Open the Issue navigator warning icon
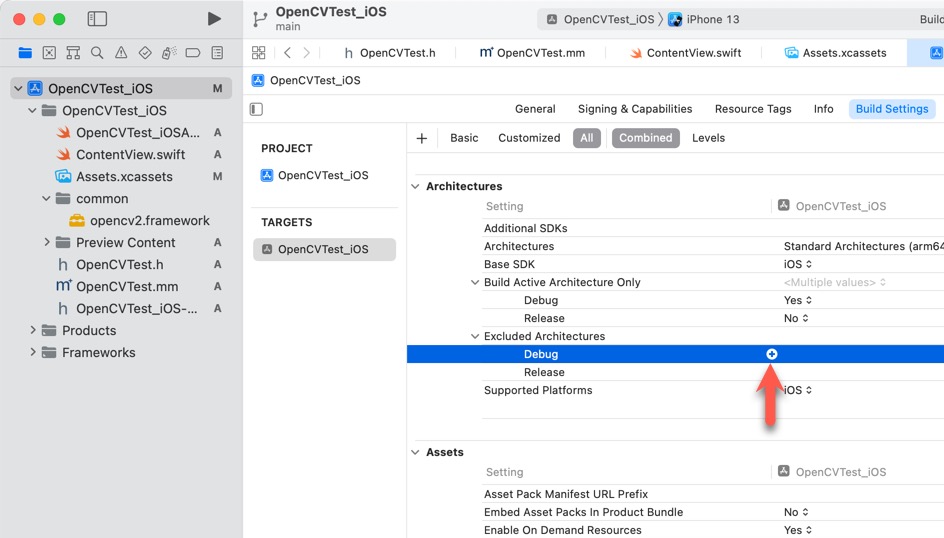 tap(121, 53)
